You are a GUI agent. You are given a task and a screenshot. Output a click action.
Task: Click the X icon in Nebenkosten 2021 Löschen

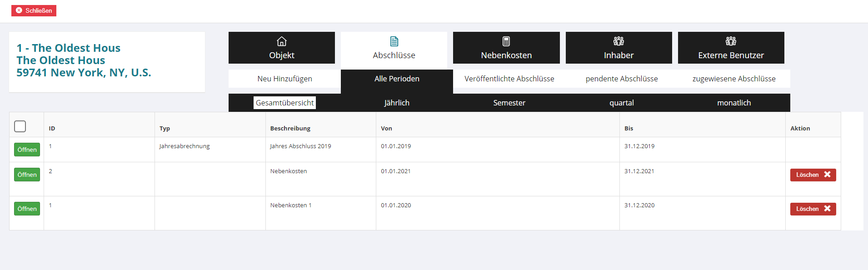827,175
